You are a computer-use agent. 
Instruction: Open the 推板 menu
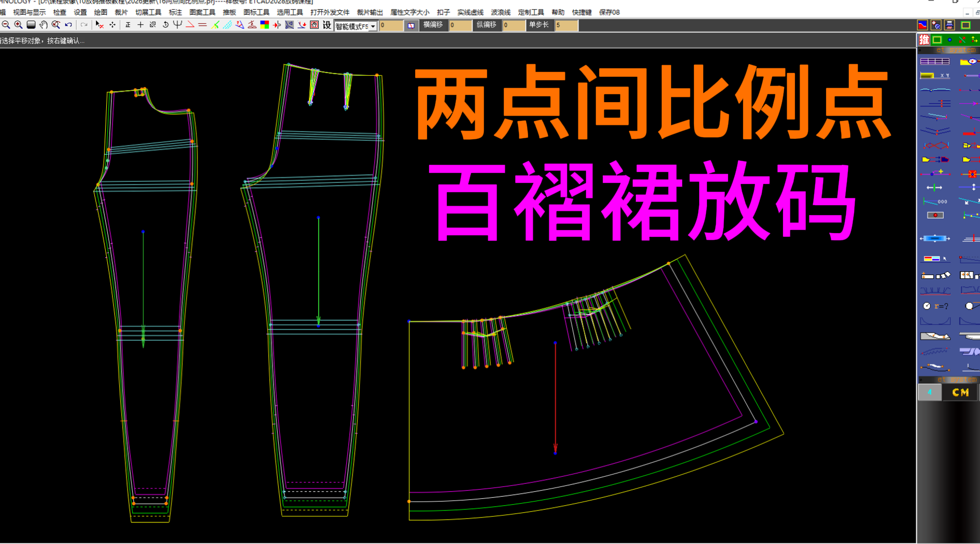tap(229, 12)
